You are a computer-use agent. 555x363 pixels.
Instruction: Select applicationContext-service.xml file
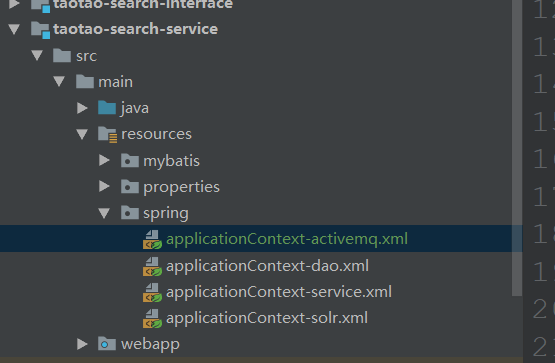click(279, 292)
